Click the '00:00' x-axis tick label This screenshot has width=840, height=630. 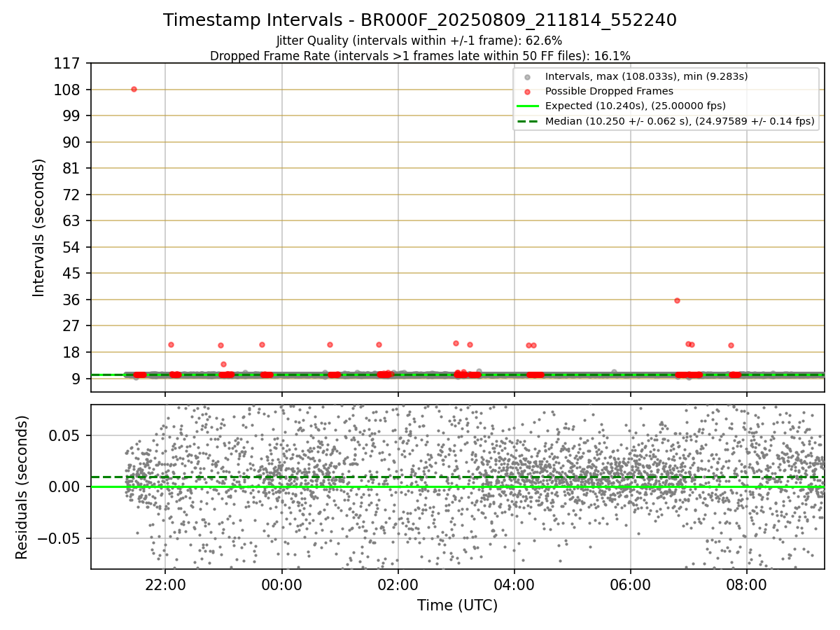coord(281,584)
